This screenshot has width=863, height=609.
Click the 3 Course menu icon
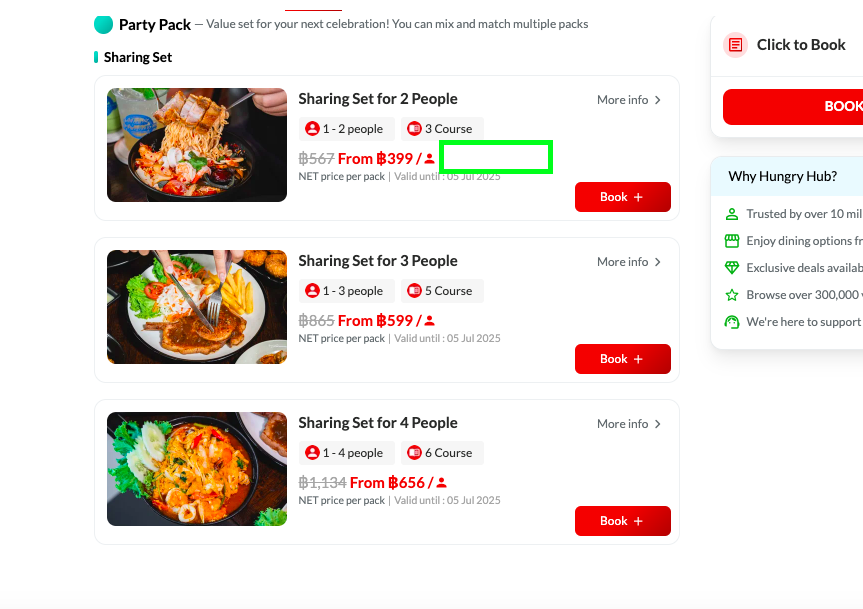pos(415,129)
